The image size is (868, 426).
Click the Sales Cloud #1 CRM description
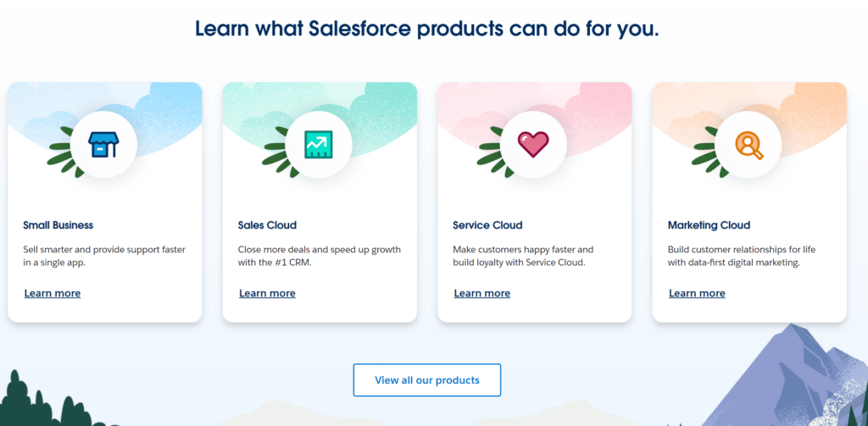tap(319, 256)
